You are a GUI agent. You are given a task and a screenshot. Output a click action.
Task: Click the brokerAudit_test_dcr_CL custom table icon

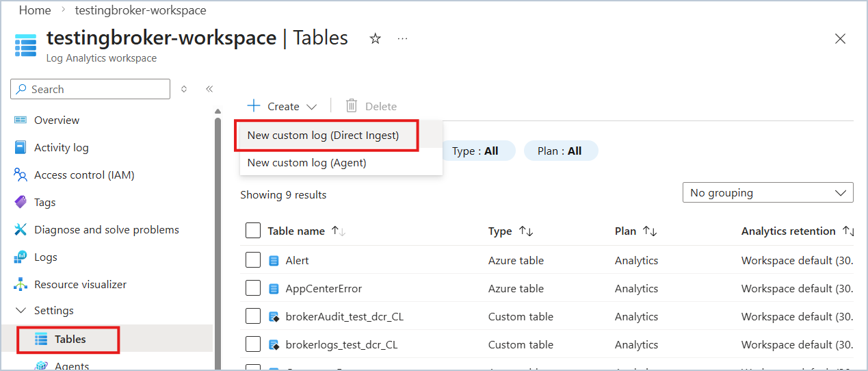(274, 317)
